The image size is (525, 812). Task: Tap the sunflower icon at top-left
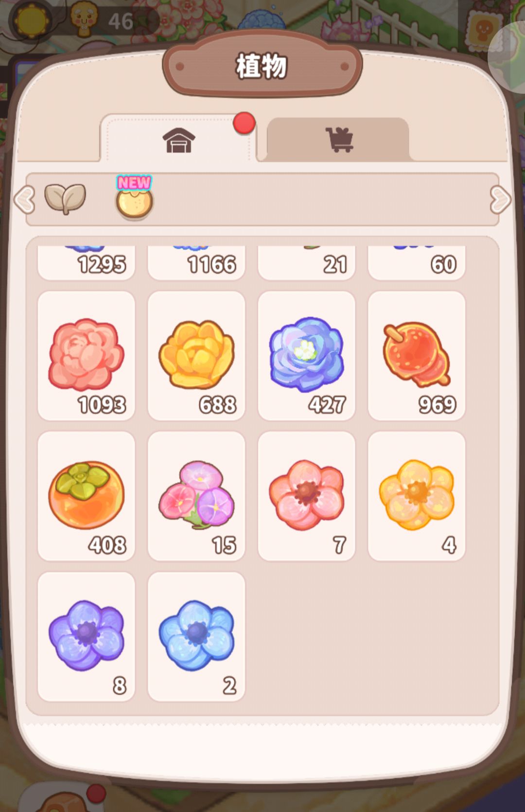point(32,20)
